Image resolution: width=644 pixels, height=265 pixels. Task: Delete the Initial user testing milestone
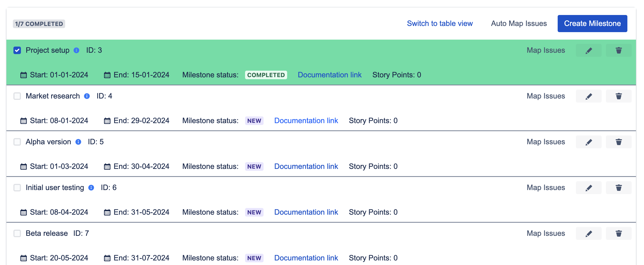(618, 187)
